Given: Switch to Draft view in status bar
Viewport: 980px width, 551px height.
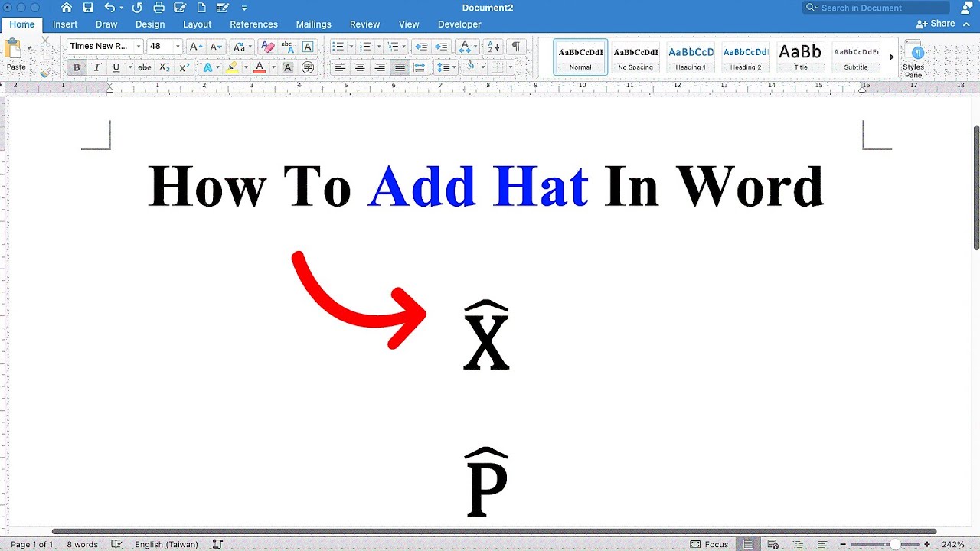Looking at the screenshot, I should pos(822,544).
